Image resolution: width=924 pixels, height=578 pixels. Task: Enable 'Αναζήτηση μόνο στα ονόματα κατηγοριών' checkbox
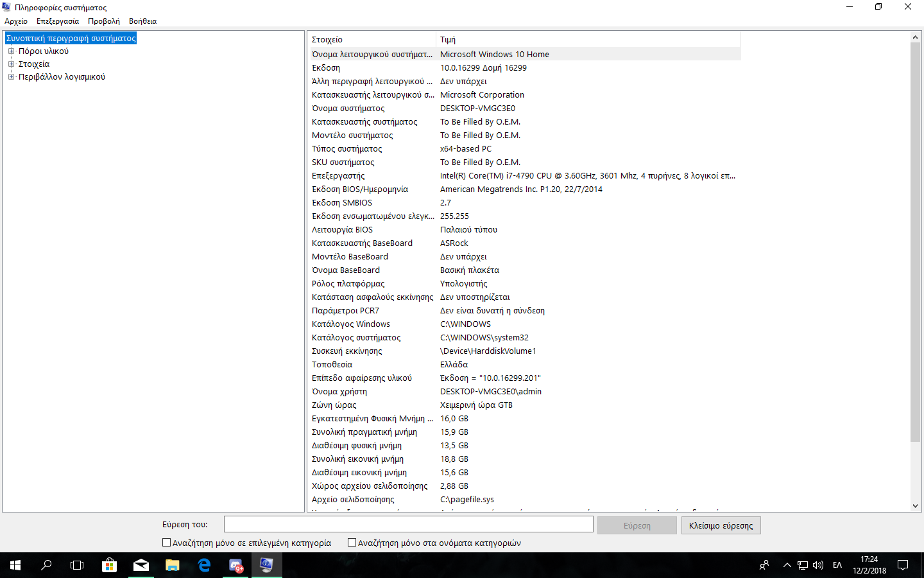click(352, 543)
